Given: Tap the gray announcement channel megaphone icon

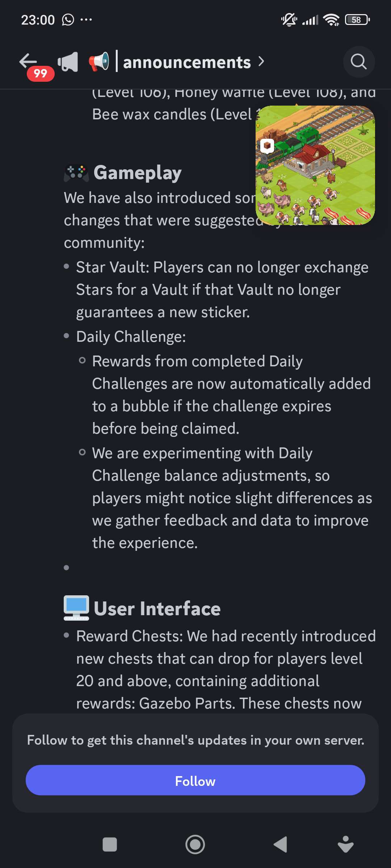Looking at the screenshot, I should coord(68,62).
